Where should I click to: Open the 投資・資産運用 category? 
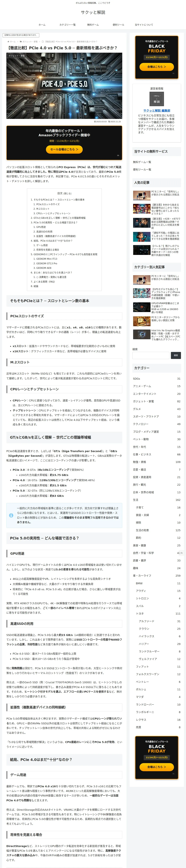click(x=157, y=477)
